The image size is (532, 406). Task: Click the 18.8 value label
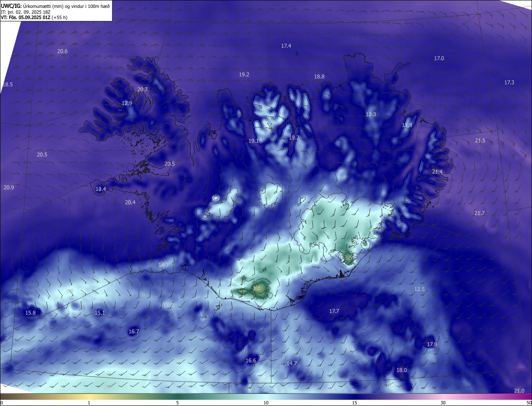319,76
